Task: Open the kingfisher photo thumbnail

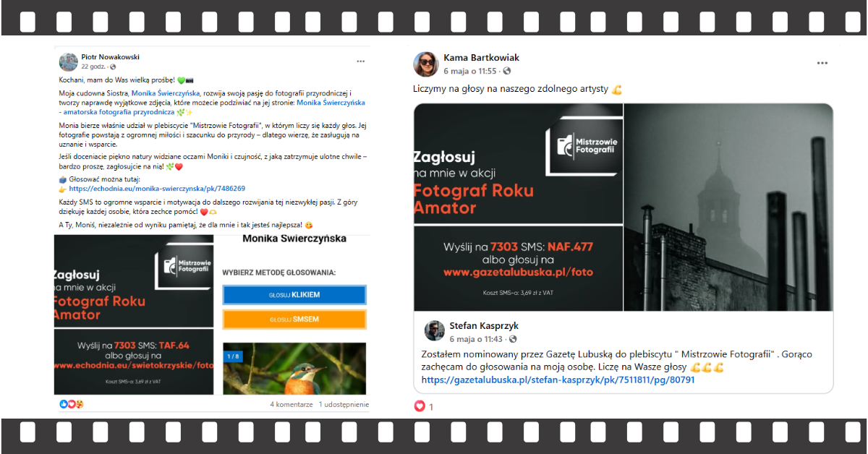Action: [x=294, y=369]
